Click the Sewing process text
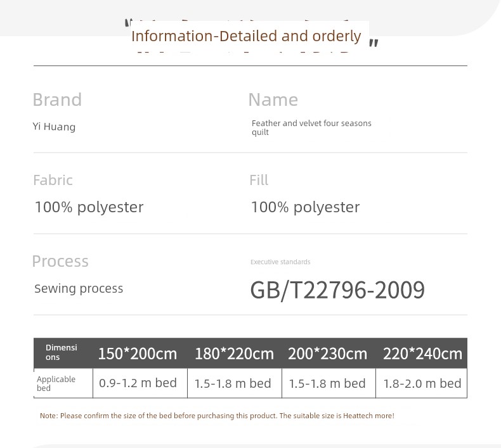The height and width of the screenshot is (448, 501). (x=79, y=288)
